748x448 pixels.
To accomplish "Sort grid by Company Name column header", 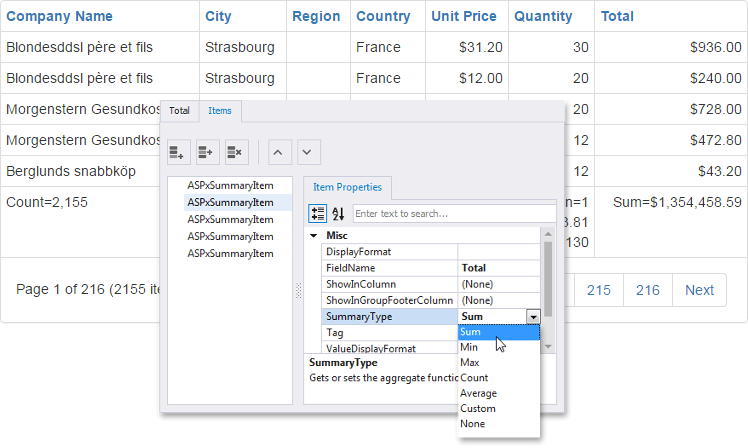I will pos(59,16).
